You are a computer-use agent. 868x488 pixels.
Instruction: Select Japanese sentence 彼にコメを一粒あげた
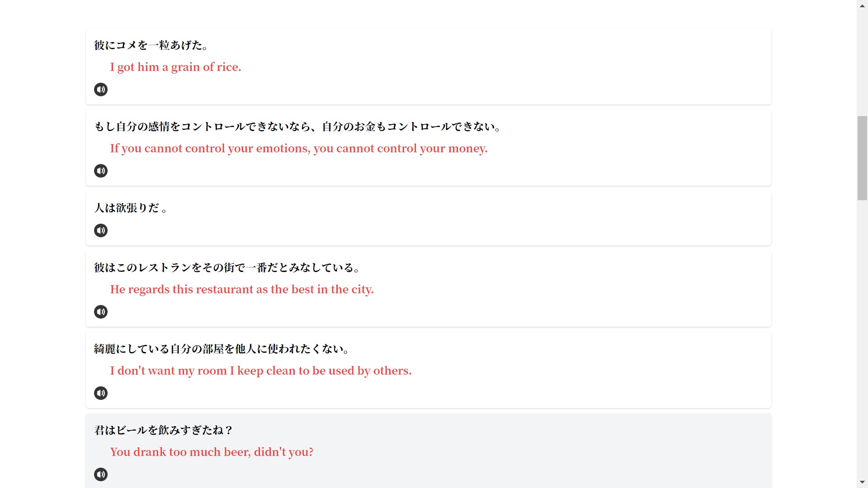pyautogui.click(x=151, y=45)
